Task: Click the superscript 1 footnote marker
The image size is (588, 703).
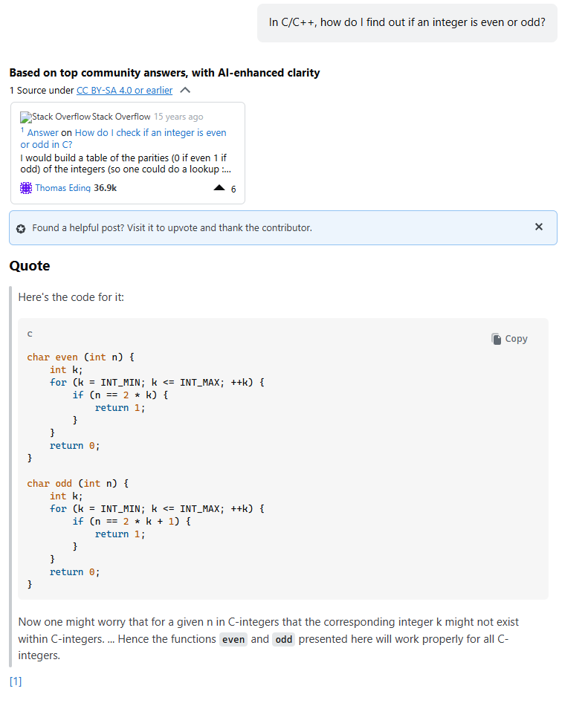Action: [x=22, y=131]
